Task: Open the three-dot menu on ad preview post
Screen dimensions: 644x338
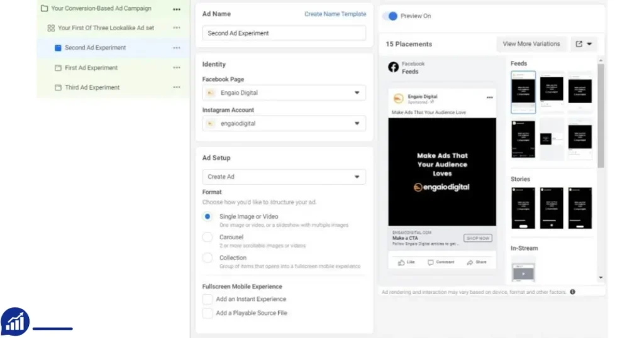Action: pyautogui.click(x=489, y=97)
